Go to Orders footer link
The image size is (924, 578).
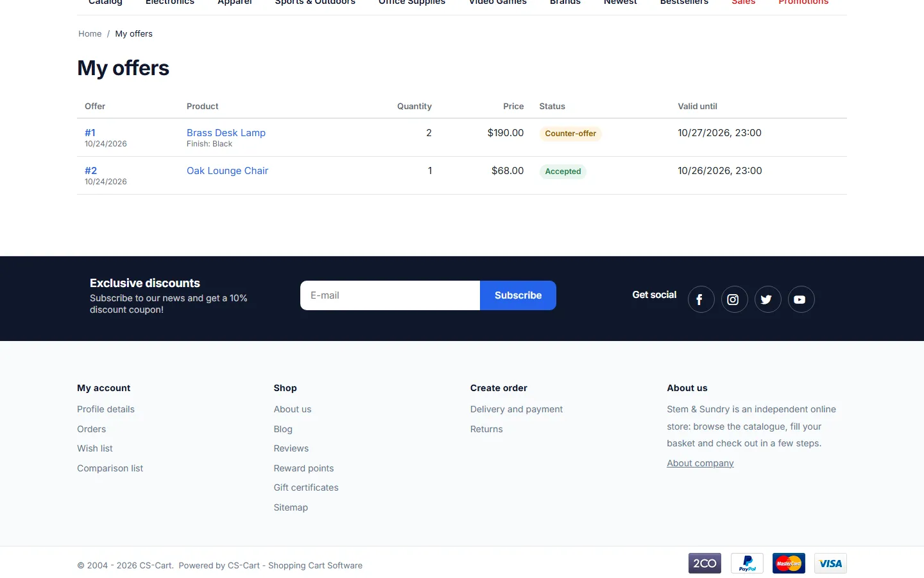[x=92, y=429]
